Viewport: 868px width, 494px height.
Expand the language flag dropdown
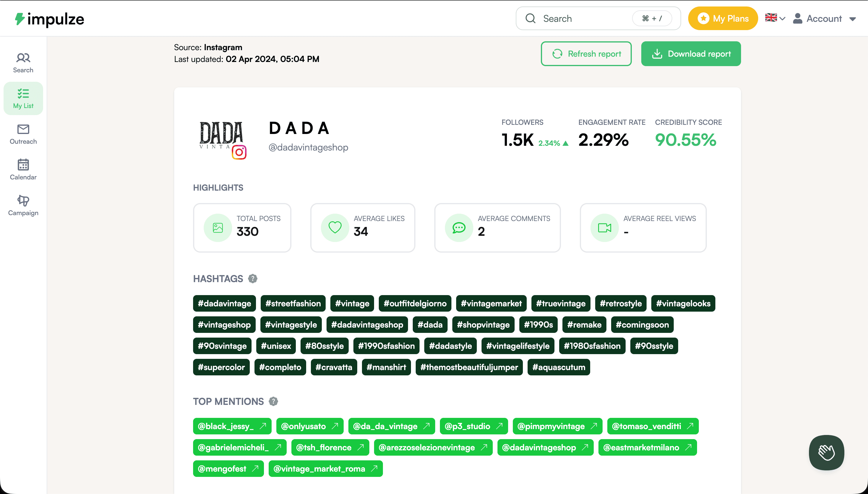[x=775, y=18]
